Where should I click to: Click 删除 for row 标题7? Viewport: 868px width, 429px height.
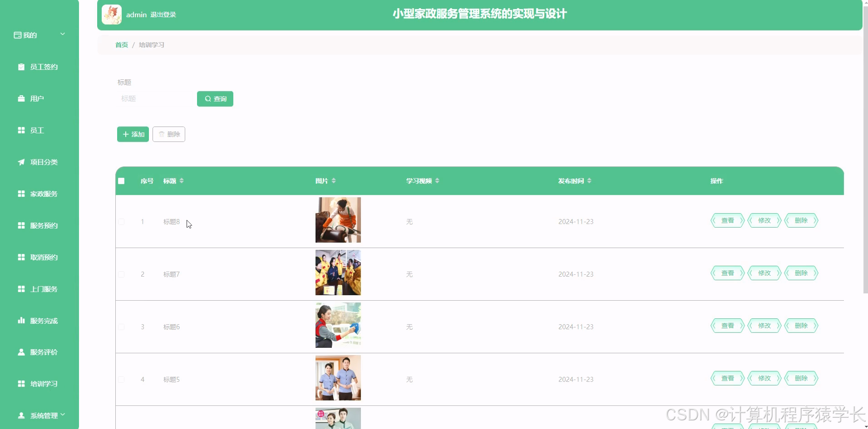(x=801, y=273)
